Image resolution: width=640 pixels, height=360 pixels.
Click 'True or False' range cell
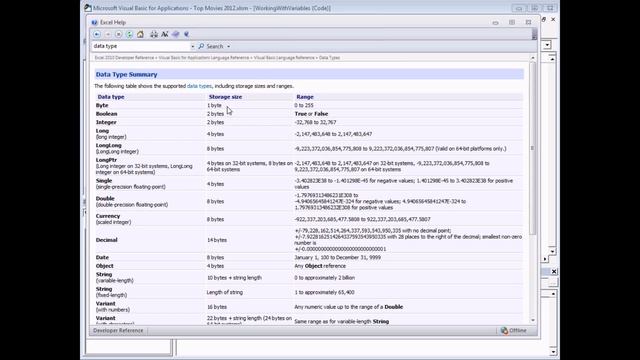[311, 114]
